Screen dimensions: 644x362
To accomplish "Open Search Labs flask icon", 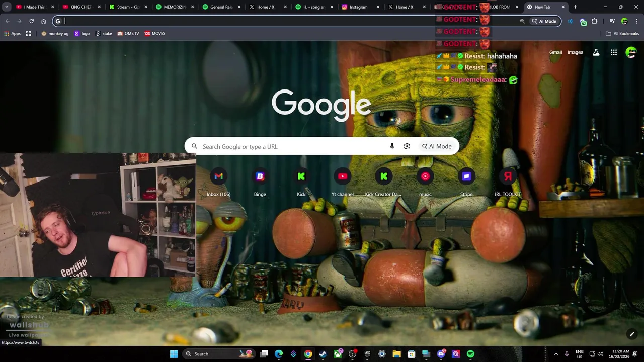I will [596, 52].
